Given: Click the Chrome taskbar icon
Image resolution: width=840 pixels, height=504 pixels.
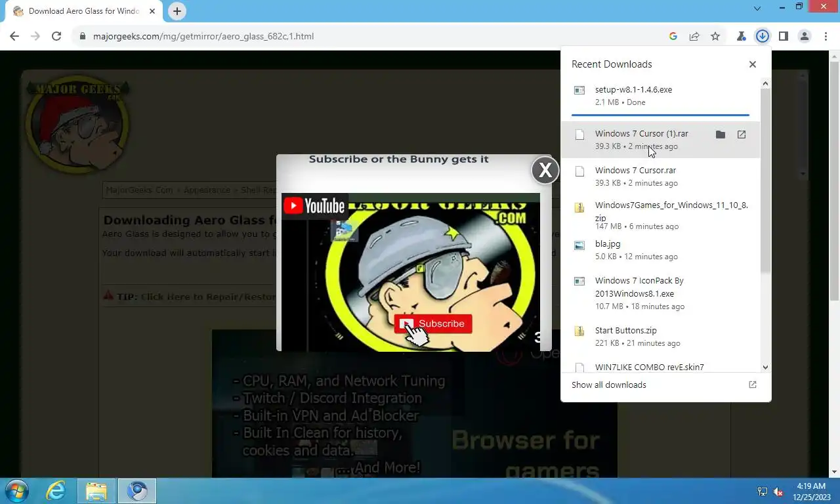Looking at the screenshot, I should [x=137, y=491].
